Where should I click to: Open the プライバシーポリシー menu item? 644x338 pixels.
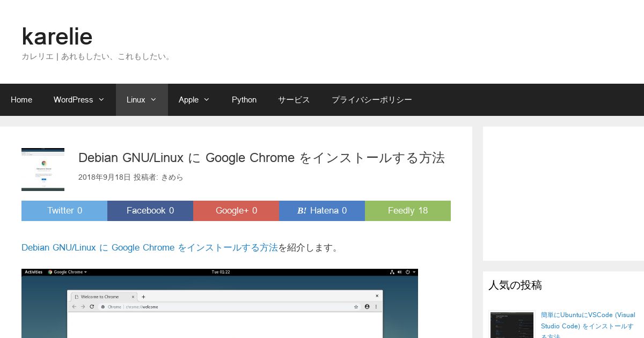tap(372, 100)
